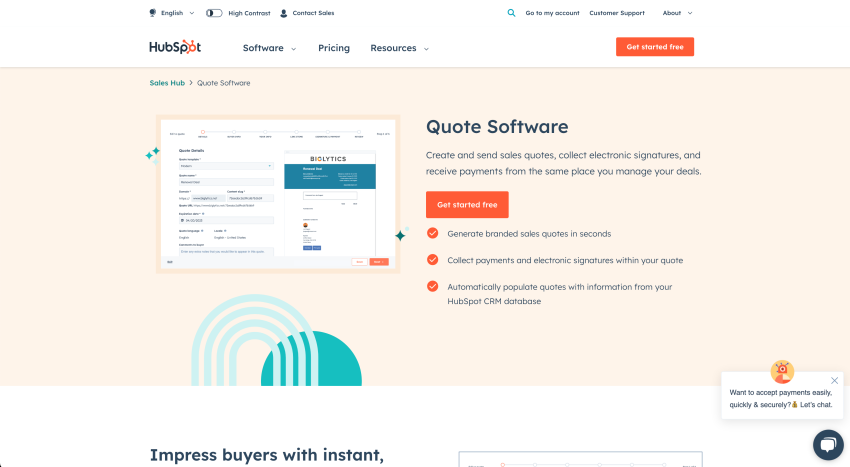
Task: Open Customer Support link
Action: coord(617,13)
